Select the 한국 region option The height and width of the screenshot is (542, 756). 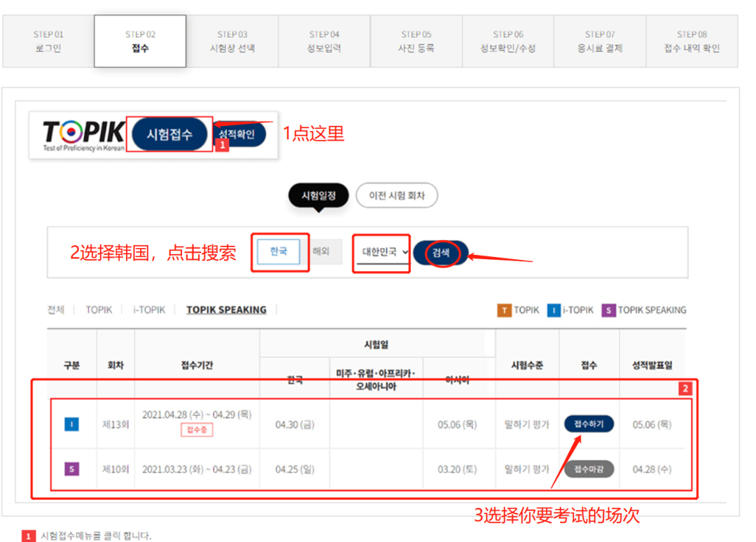pyautogui.click(x=278, y=251)
